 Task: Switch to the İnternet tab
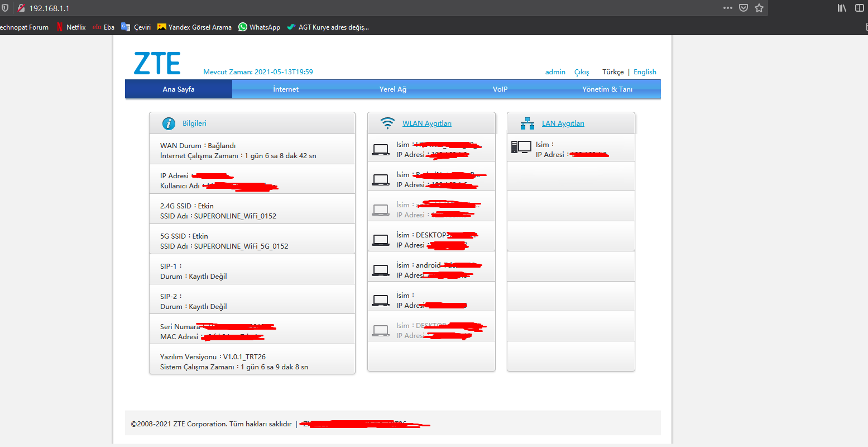pos(286,89)
